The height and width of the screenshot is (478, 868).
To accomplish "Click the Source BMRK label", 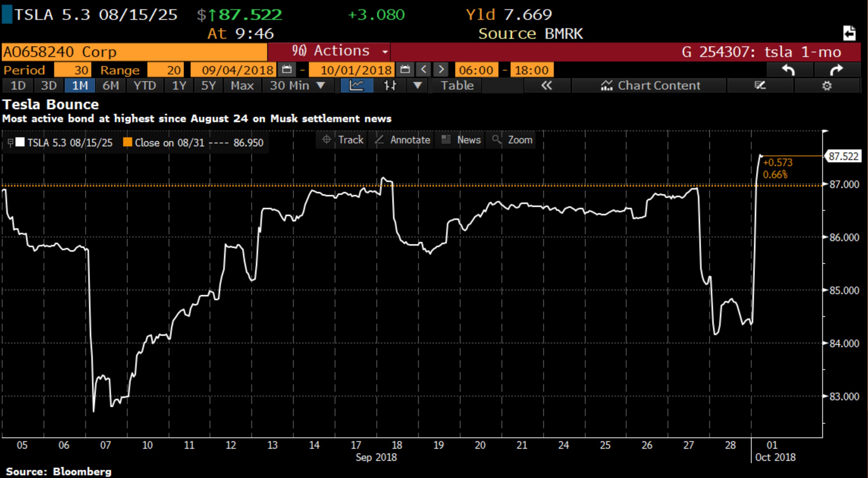I will click(x=530, y=34).
